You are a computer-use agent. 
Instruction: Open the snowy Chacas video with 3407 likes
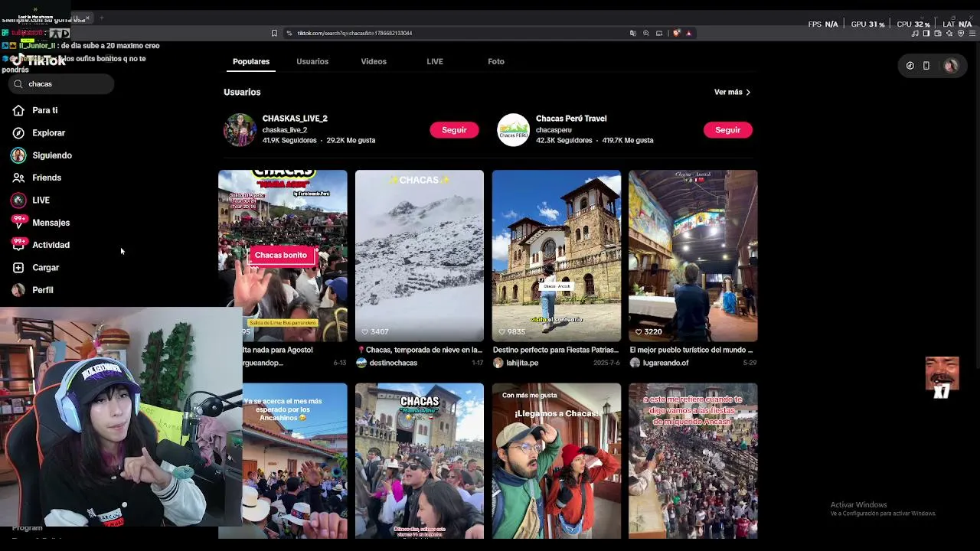point(420,256)
